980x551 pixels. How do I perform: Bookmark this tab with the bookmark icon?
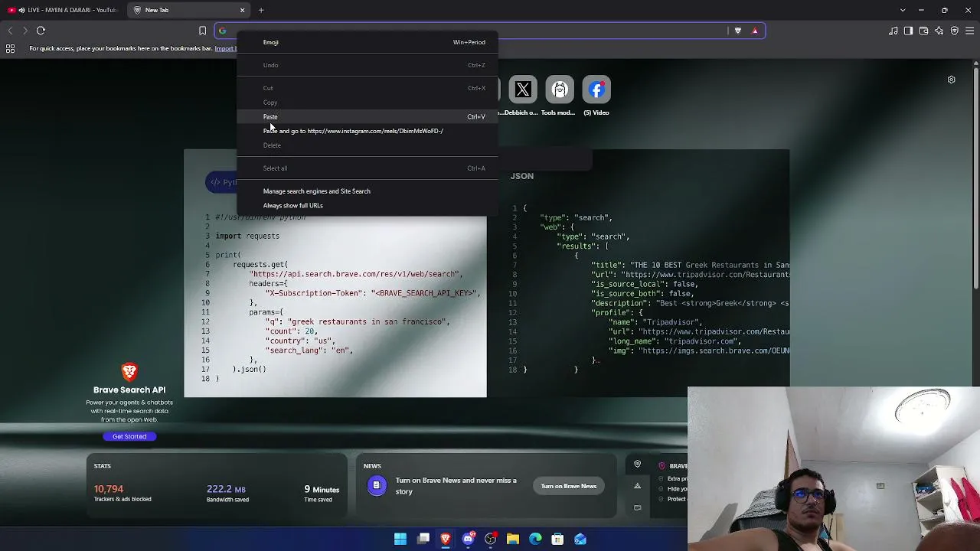tap(202, 31)
